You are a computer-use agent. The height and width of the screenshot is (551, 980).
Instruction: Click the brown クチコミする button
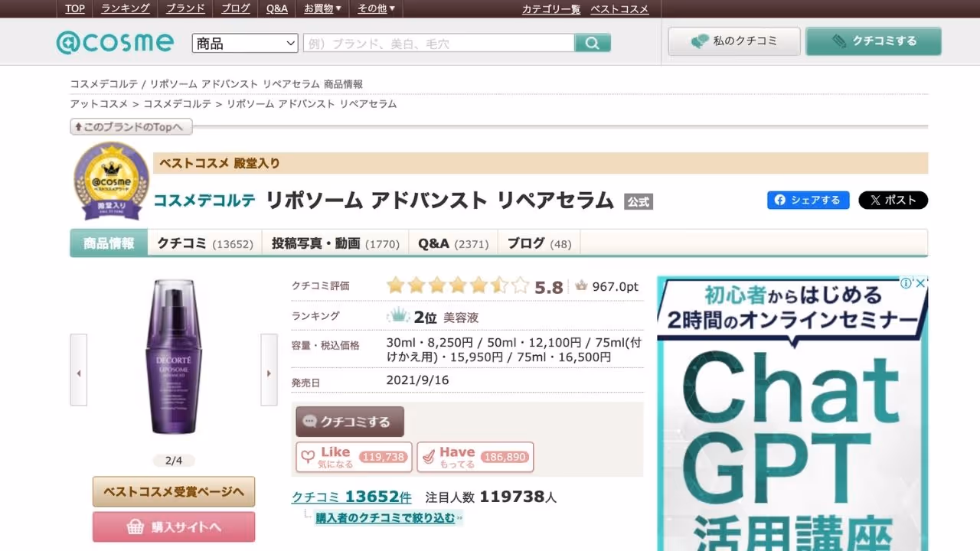(350, 422)
